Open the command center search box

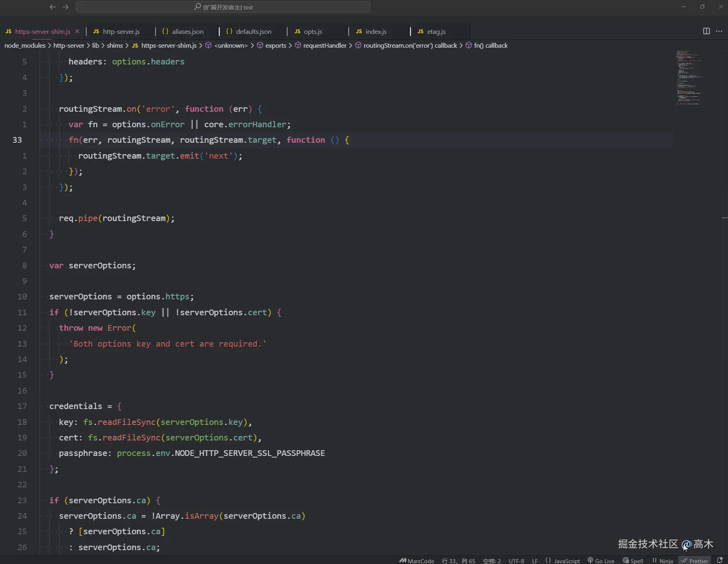tap(223, 7)
